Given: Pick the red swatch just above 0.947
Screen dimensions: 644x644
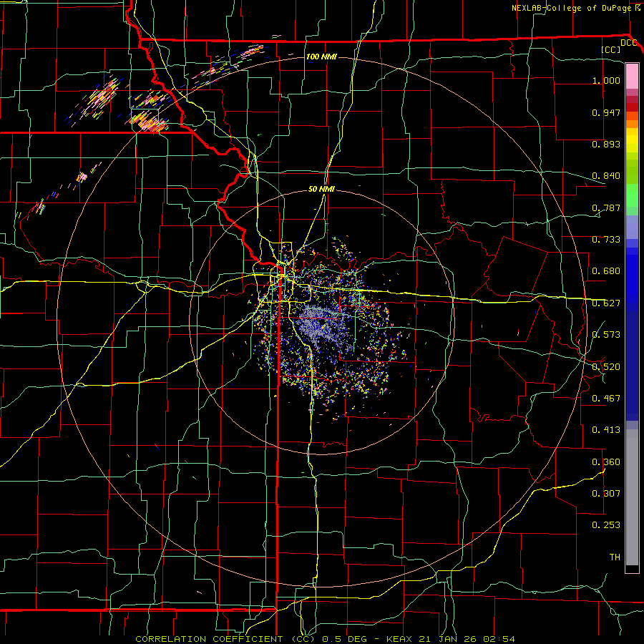Looking at the screenshot, I should click(632, 107).
